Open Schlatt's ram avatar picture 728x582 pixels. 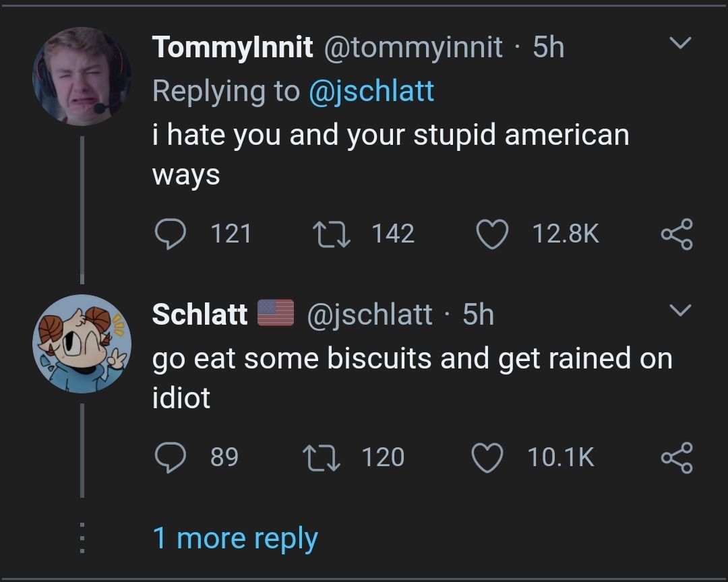coord(82,344)
